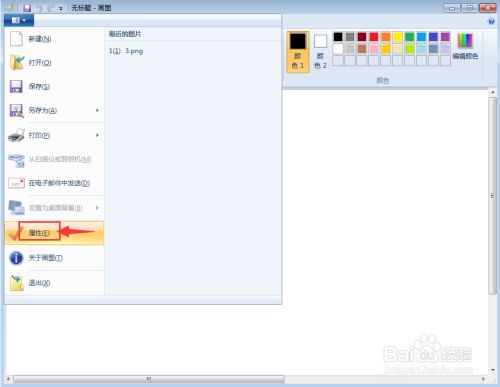
Task: Click the scanner or camera import entry
Action: tap(54, 159)
